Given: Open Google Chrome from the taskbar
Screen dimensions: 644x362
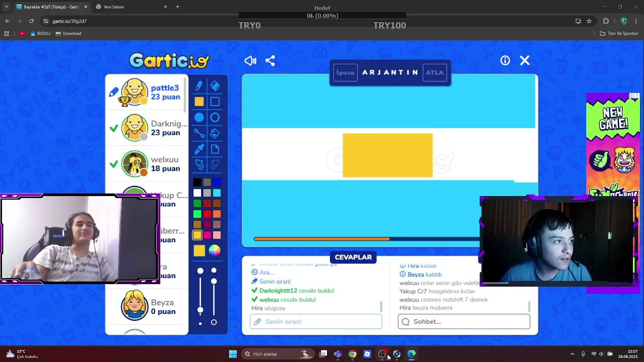Looking at the screenshot, I should click(352, 354).
